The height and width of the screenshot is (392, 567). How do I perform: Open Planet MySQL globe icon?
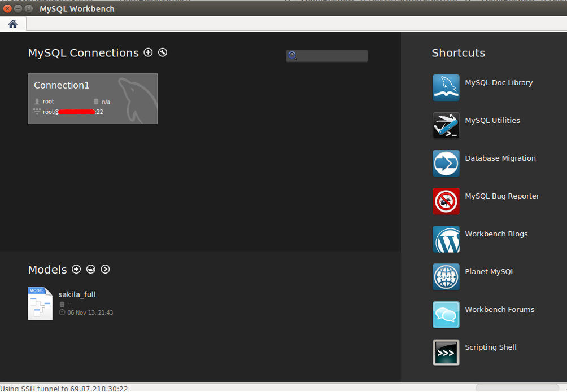(446, 277)
